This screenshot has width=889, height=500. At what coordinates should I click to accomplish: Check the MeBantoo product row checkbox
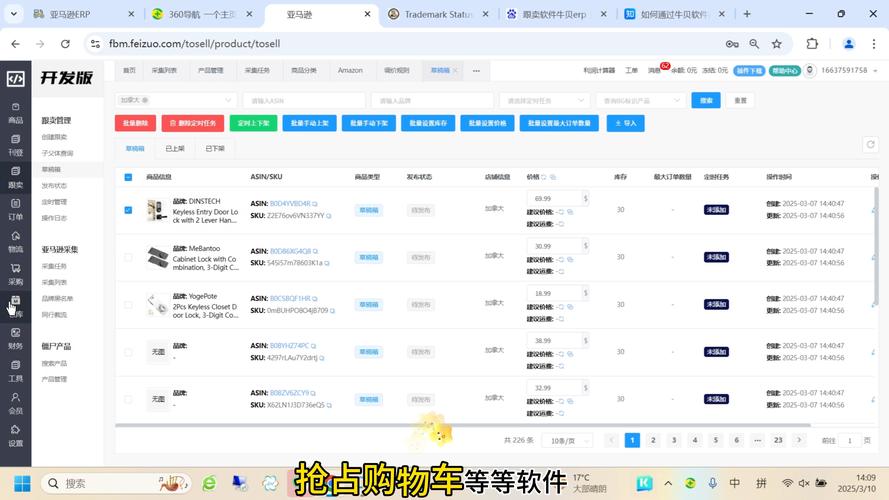click(128, 257)
